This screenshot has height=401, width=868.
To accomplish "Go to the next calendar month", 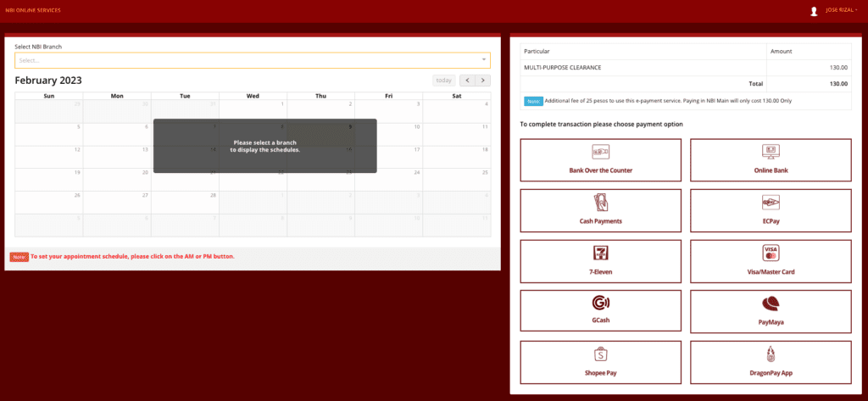I will pyautogui.click(x=482, y=81).
